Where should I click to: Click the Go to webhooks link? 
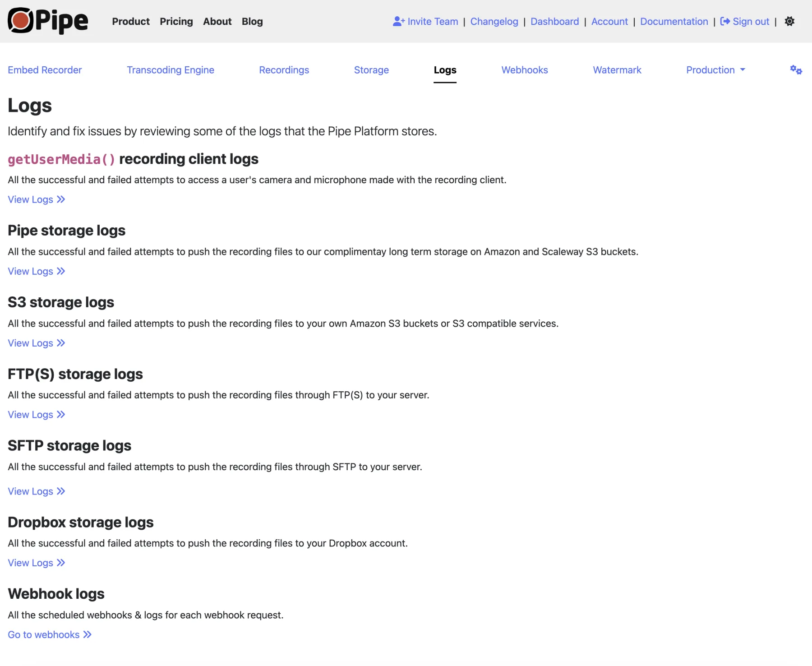pyautogui.click(x=50, y=634)
